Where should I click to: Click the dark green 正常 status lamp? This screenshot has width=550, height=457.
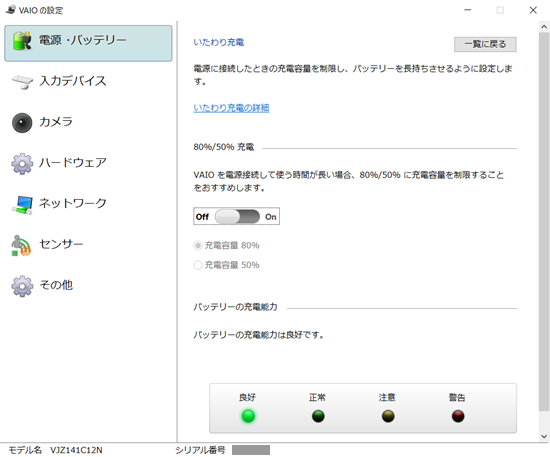tap(318, 416)
